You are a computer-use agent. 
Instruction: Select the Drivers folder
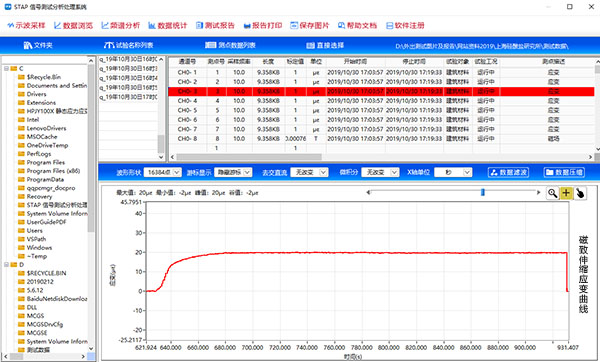[36, 94]
